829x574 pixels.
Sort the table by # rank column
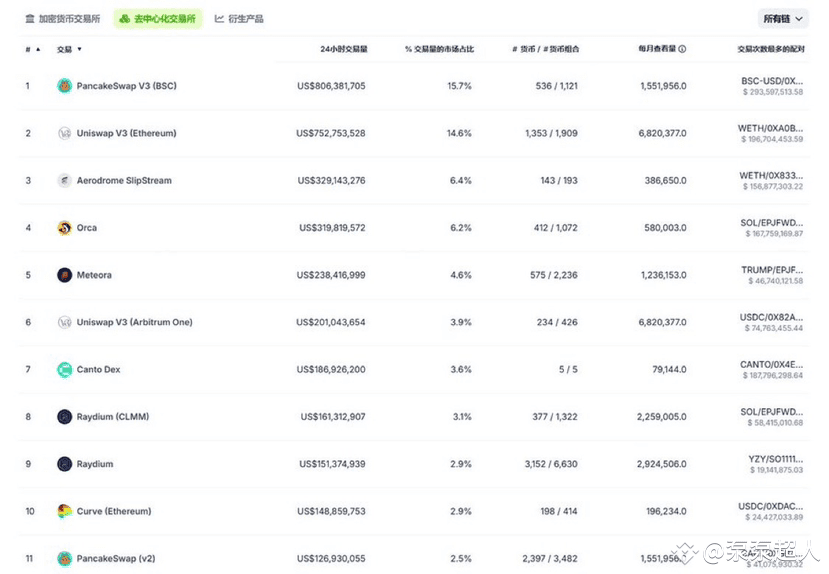[x=32, y=49]
